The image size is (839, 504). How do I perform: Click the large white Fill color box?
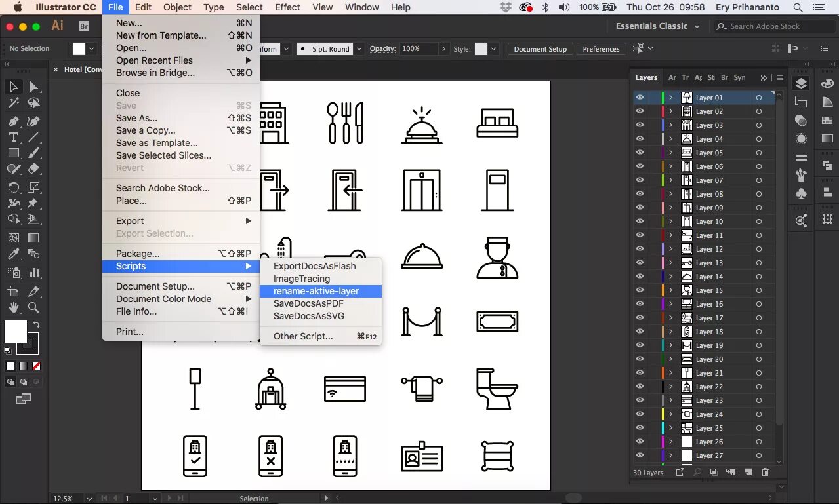[16, 332]
